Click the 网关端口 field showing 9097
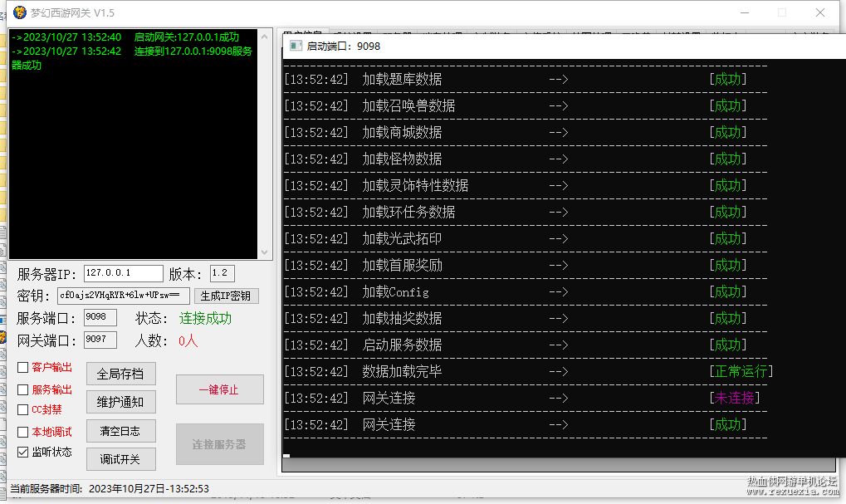This screenshot has height=504, width=846. point(100,340)
